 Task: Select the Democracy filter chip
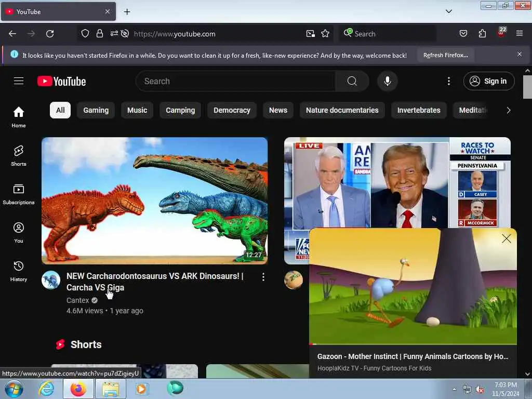pyautogui.click(x=232, y=110)
